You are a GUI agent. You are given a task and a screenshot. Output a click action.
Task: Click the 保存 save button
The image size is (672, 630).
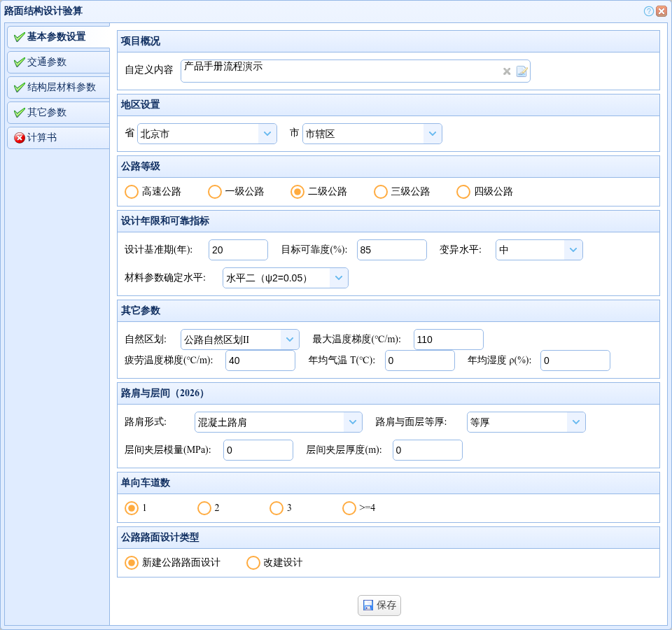379,605
